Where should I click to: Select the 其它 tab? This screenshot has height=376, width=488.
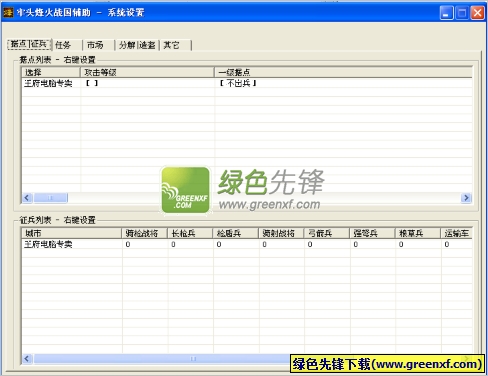tap(176, 45)
